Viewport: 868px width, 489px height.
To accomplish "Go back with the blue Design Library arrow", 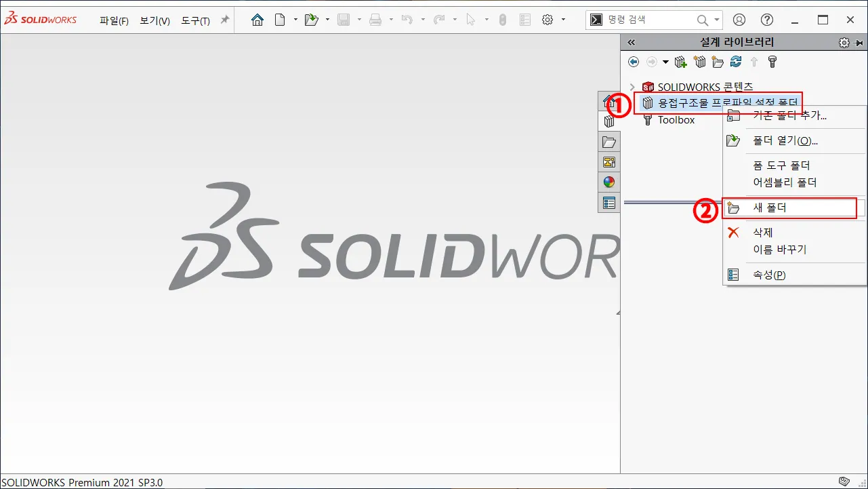I will click(634, 62).
